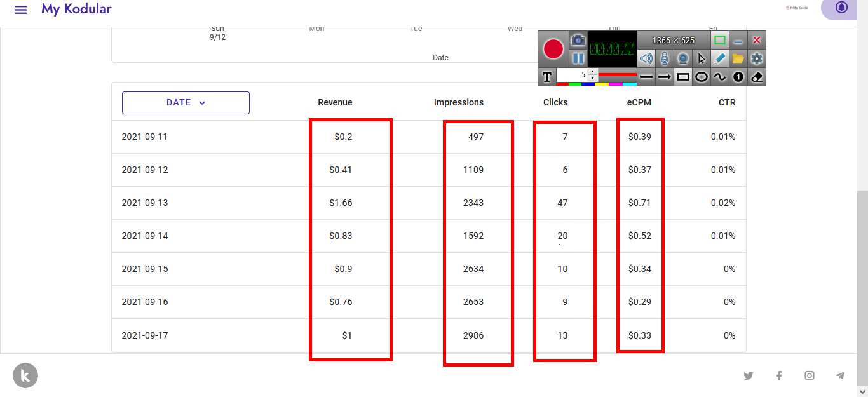This screenshot has width=868, height=397.
Task: Open recorder settings gear
Action: (x=756, y=58)
